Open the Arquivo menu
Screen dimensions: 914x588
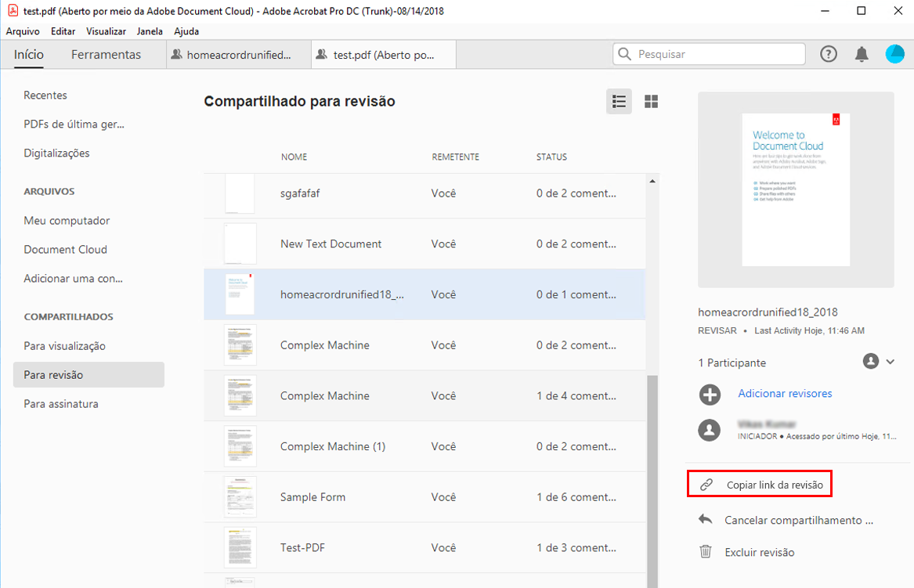click(x=23, y=31)
